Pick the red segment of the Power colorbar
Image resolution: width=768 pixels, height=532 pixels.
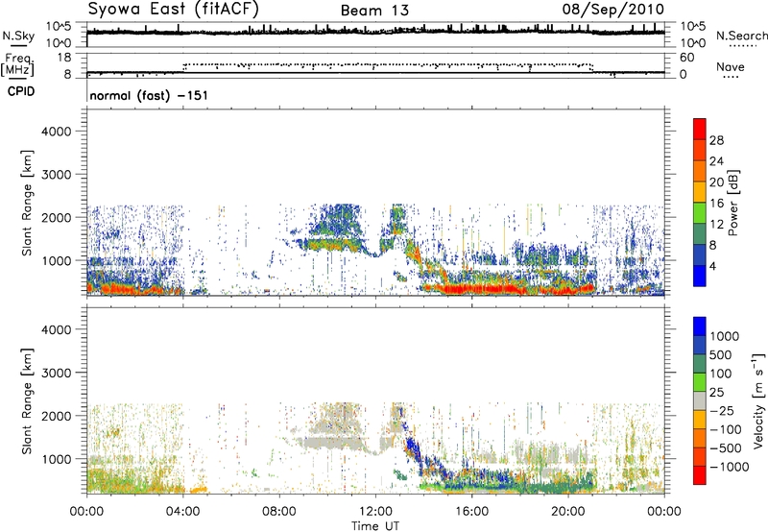coord(700,129)
